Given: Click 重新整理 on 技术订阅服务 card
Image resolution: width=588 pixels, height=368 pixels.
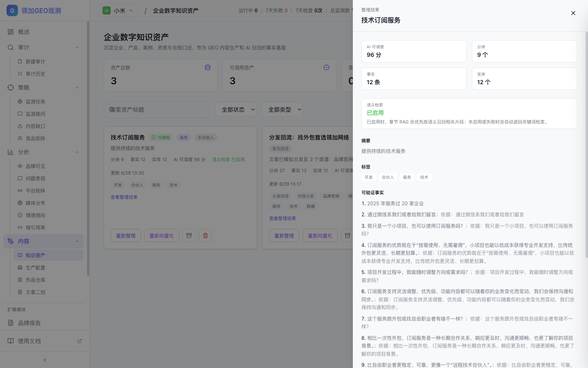Looking at the screenshot, I should click(126, 236).
